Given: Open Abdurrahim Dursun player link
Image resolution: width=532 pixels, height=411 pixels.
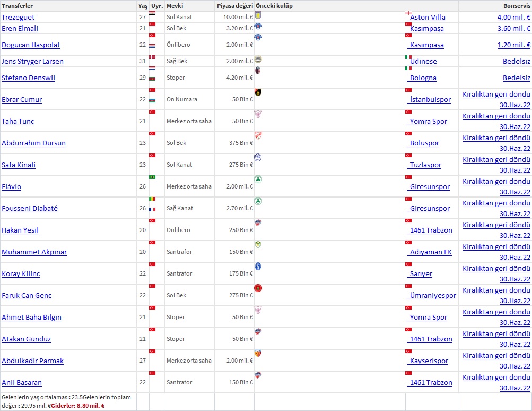Looking at the screenshot, I should 33,143.
